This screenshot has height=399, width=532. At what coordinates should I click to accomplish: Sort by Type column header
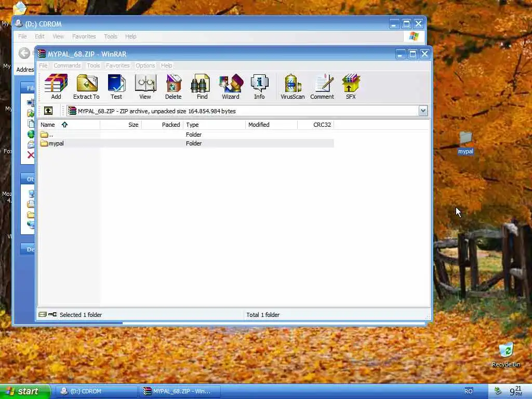click(x=214, y=125)
